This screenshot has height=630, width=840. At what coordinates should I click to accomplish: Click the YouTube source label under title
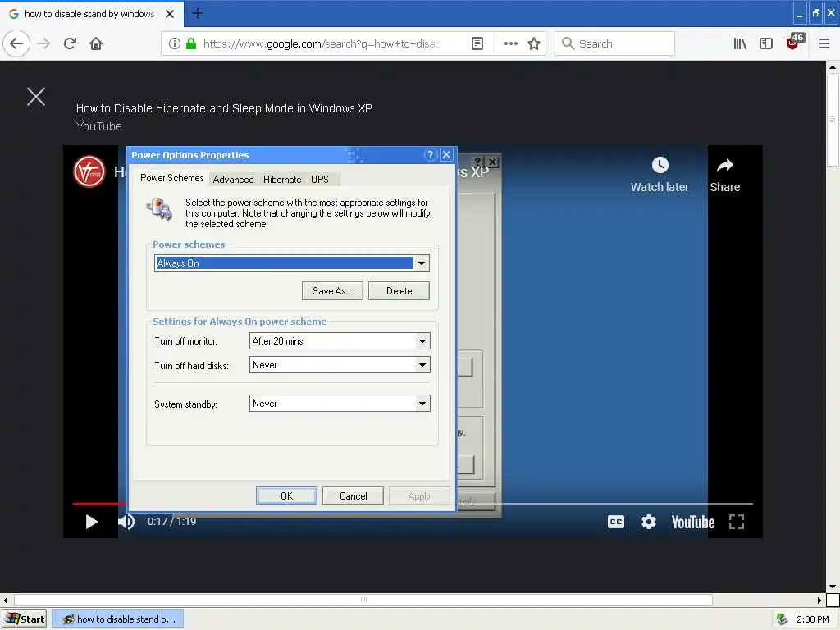[x=99, y=126]
